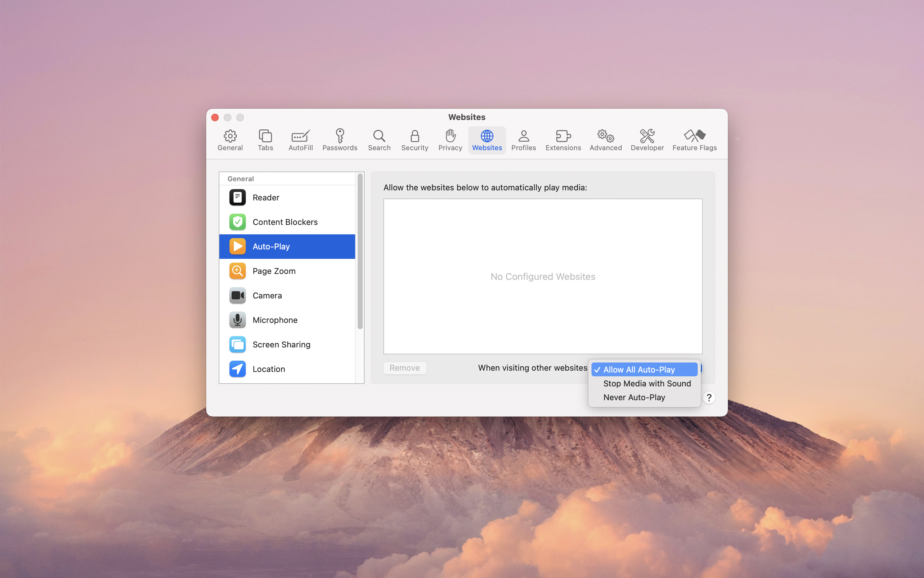The image size is (924, 578).
Task: Click the help question mark button
Action: [709, 398]
